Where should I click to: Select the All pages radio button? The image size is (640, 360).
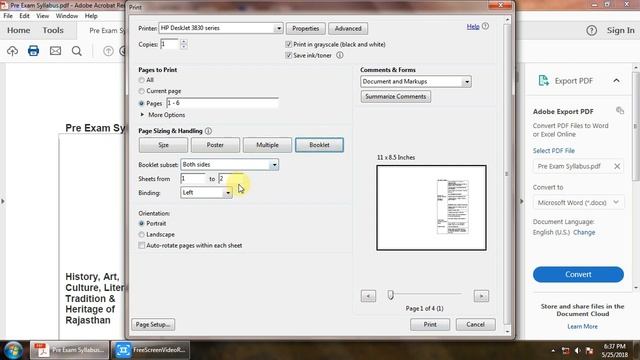(x=142, y=80)
